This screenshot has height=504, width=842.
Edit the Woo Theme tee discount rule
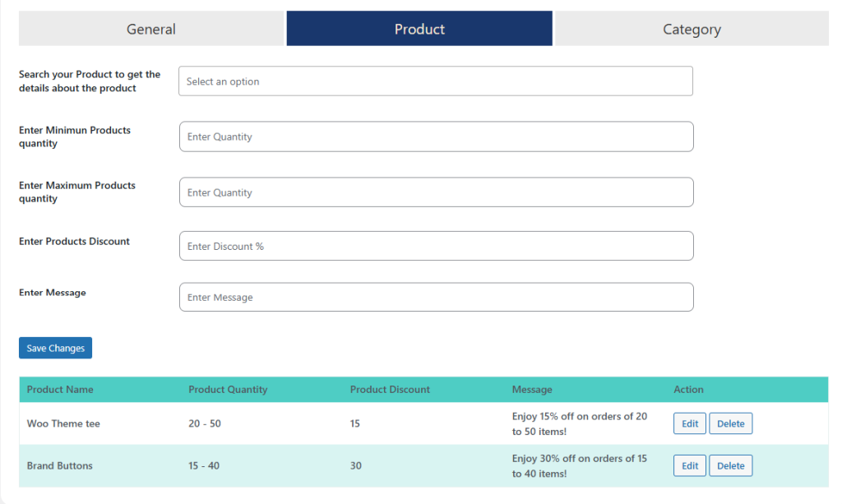pyautogui.click(x=690, y=423)
